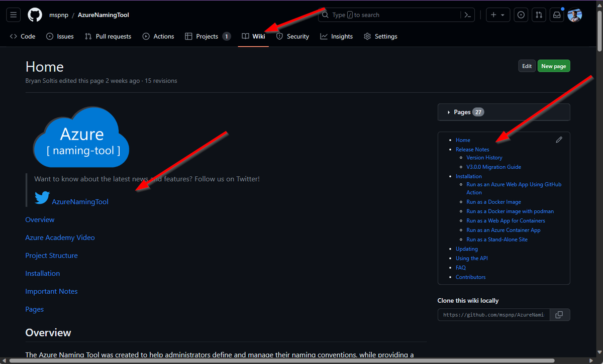The height and width of the screenshot is (364, 603).
Task: Open Run as Azure Web App Using GitHub Action
Action: click(x=514, y=188)
